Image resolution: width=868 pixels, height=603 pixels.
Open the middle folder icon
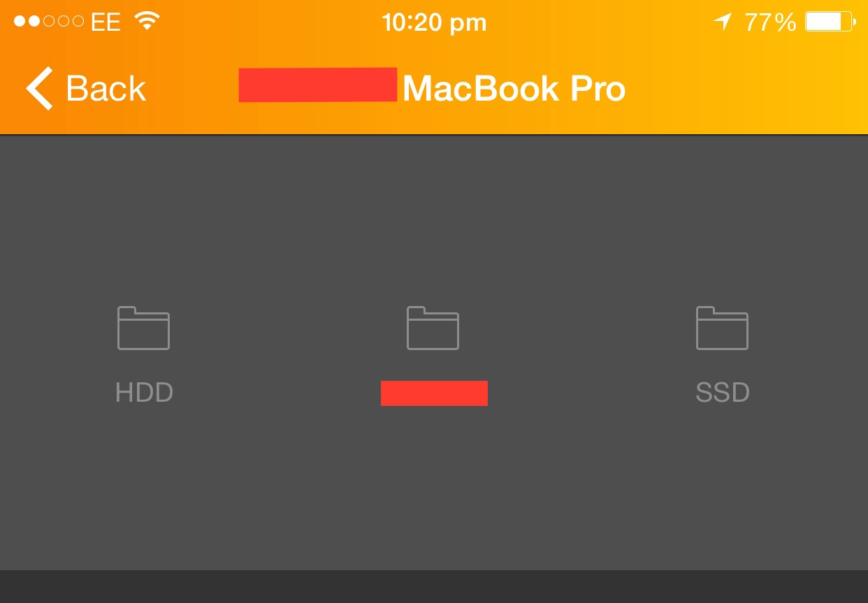433,328
